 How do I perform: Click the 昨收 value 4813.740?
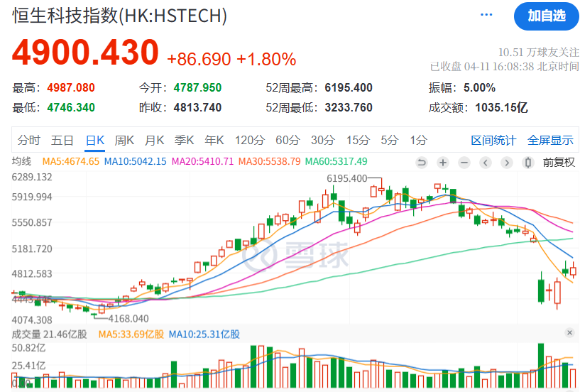[x=197, y=108]
